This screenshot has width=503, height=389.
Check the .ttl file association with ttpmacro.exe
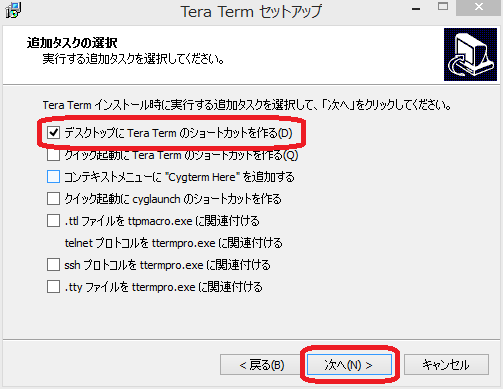tap(53, 221)
